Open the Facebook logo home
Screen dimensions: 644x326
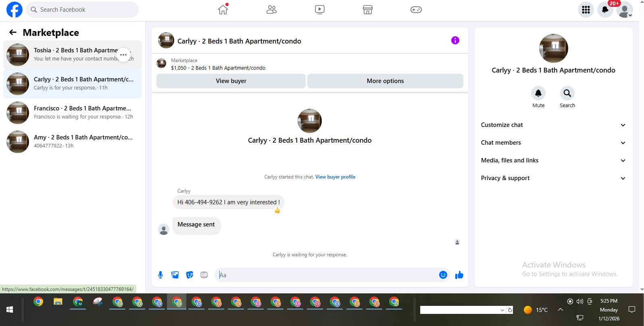coord(15,10)
